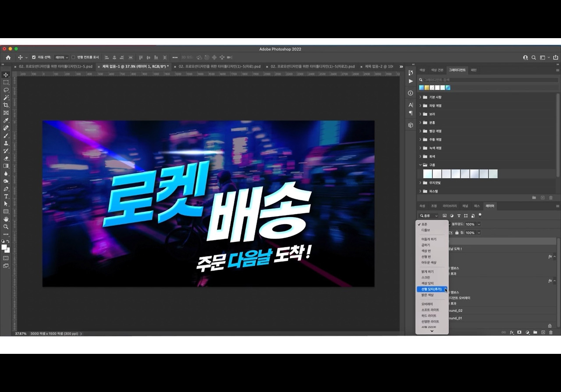Select the Rectangular Marquee tool
The width and height of the screenshot is (561, 392).
coord(6,82)
